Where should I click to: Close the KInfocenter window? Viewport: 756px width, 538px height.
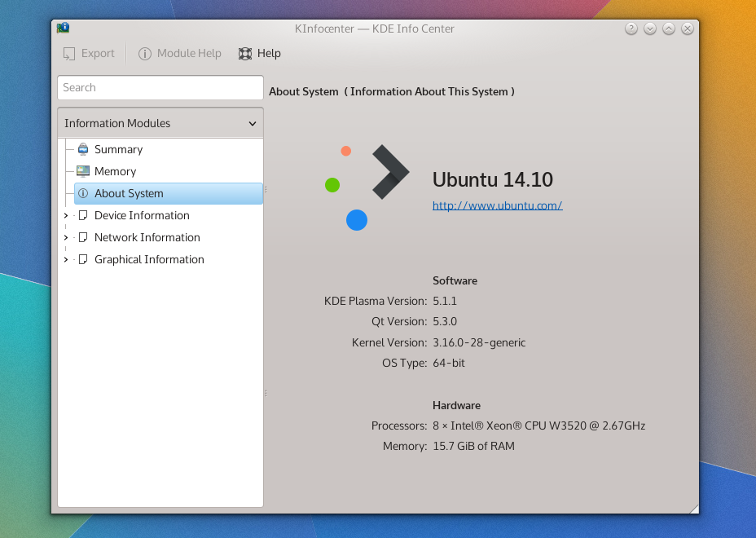point(688,29)
